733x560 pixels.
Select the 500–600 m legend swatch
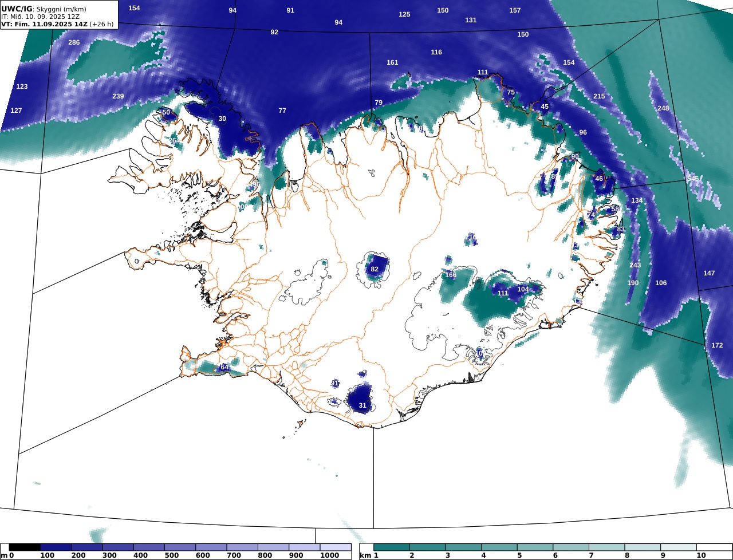[x=180, y=547]
